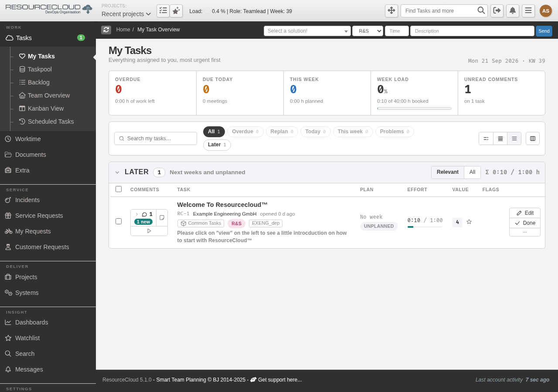Start the play timer on Welcome task
Screen dimensions: 558x392
[149, 231]
